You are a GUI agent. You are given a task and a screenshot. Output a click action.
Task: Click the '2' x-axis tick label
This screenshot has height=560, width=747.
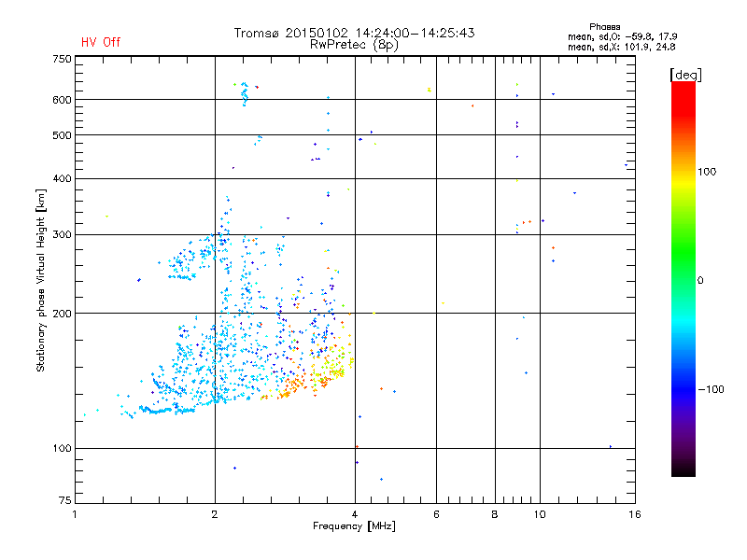(215, 514)
